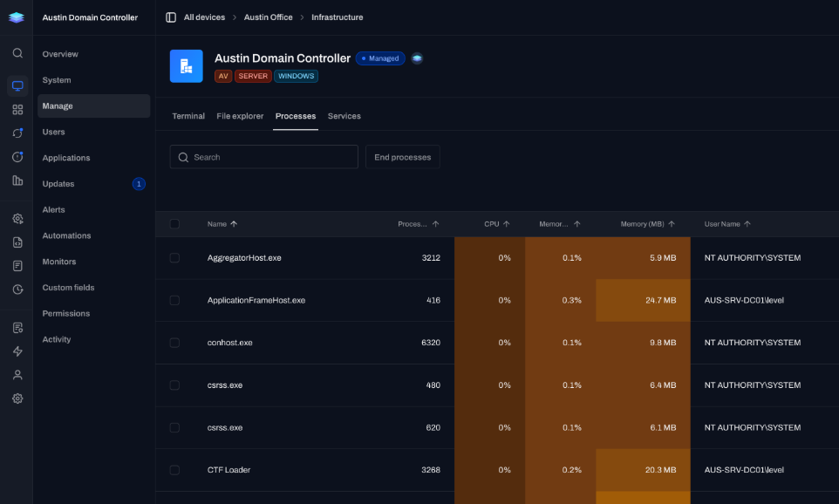Image resolution: width=839 pixels, height=504 pixels.
Task: Tick the select-all checkbox in table header
Action: (x=174, y=224)
